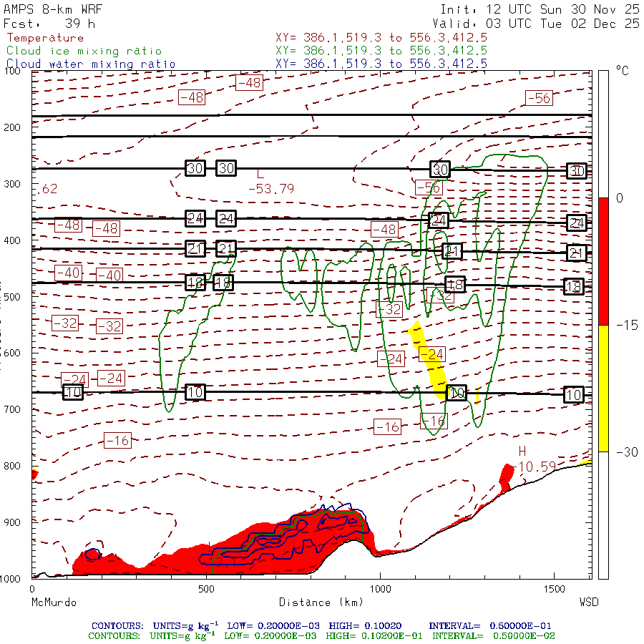The image size is (644, 644).
Task: Click the "Distance (km)" axis title
Action: point(321,602)
